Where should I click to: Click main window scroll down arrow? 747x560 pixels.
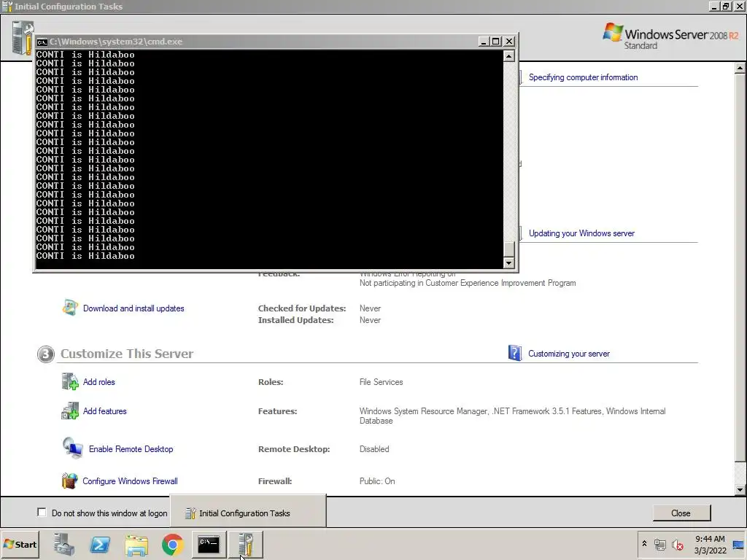click(x=740, y=489)
